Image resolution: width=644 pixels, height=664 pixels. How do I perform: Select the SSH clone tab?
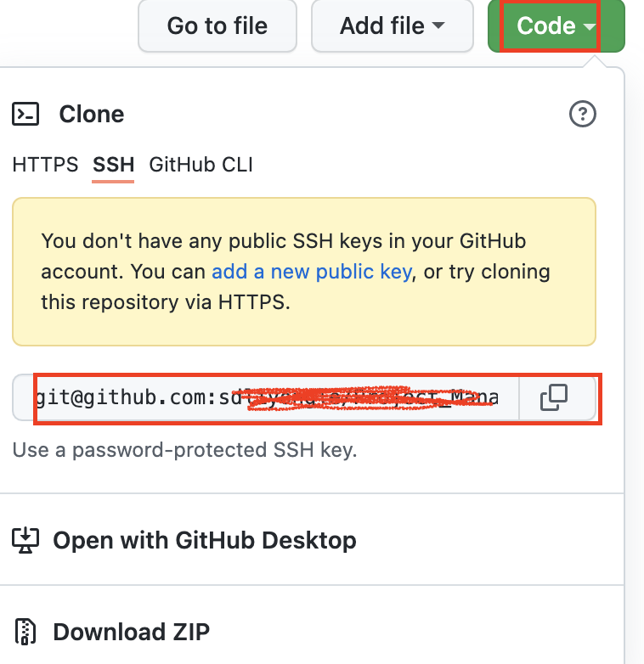tap(113, 165)
